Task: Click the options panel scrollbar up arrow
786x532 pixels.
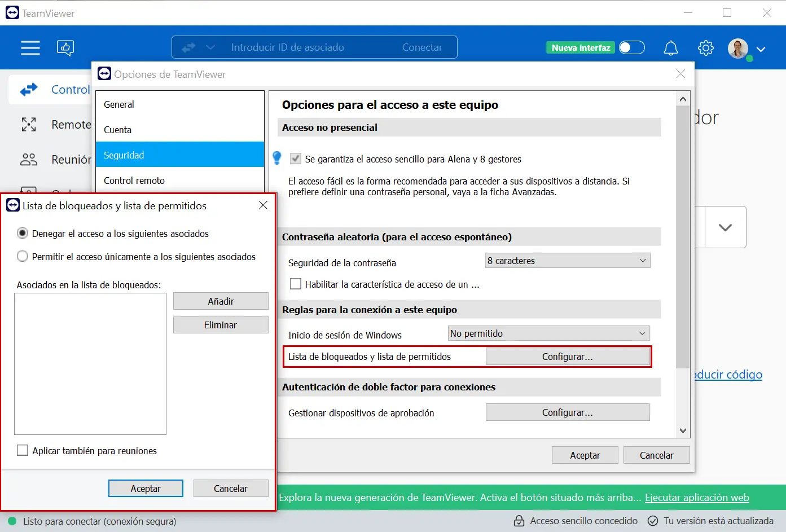Action: [683, 99]
